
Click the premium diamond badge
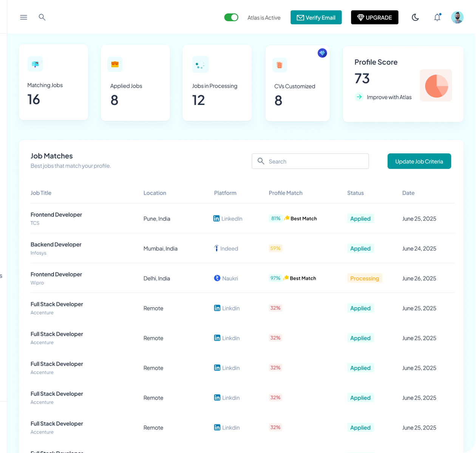pos(322,53)
